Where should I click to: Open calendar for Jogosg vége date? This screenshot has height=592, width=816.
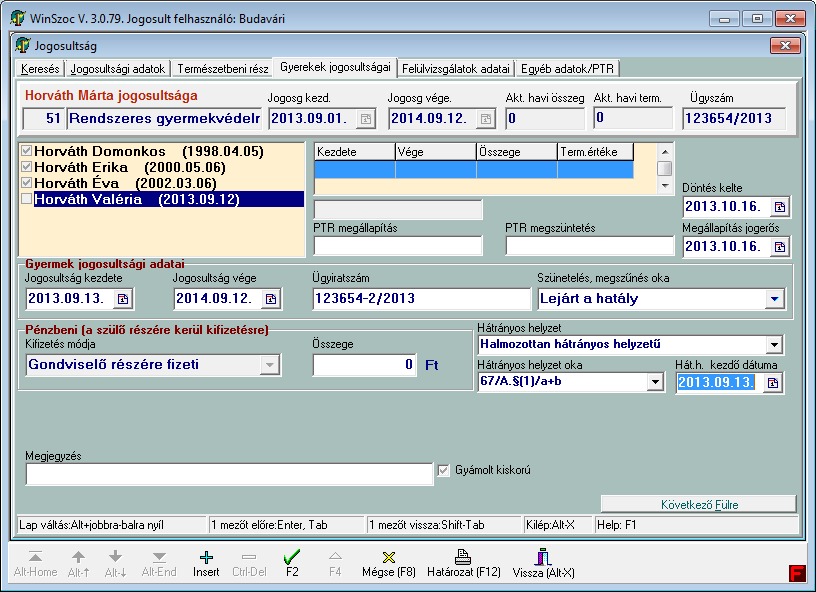486,119
